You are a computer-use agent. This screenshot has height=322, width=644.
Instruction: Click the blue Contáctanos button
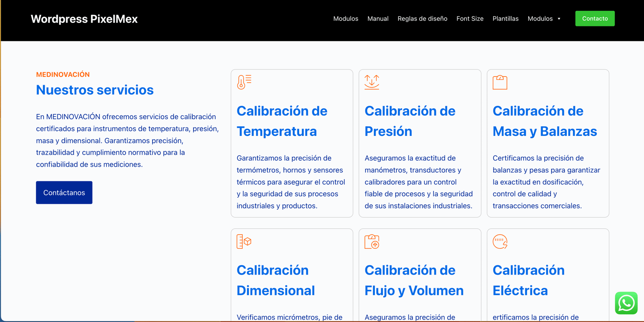coord(64,193)
